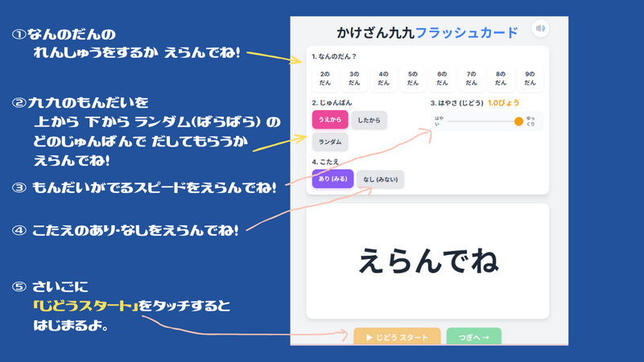Pick the 5のだん times table
The image size is (644, 362).
click(x=412, y=78)
